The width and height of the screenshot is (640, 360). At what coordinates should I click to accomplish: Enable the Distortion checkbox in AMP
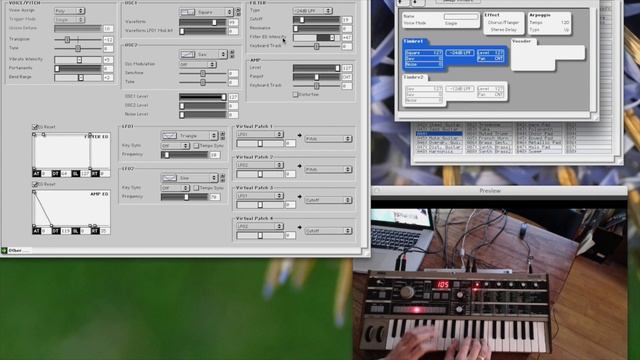click(295, 94)
